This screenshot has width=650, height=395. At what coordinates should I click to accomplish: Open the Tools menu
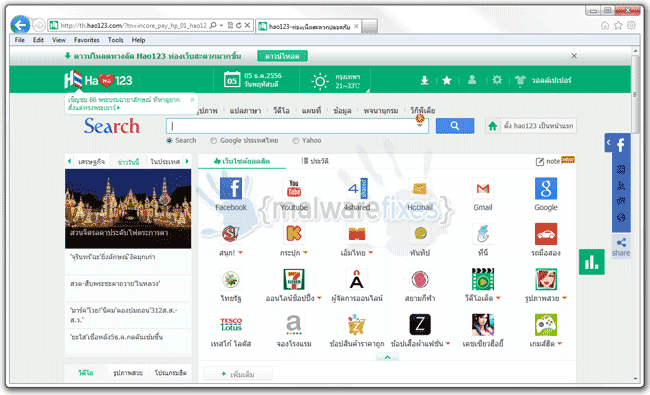[x=116, y=40]
